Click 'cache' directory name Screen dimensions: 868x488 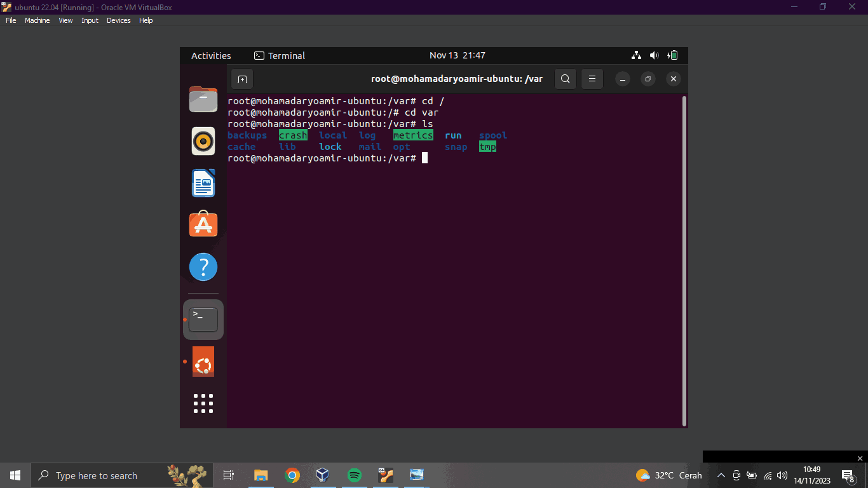tap(241, 147)
